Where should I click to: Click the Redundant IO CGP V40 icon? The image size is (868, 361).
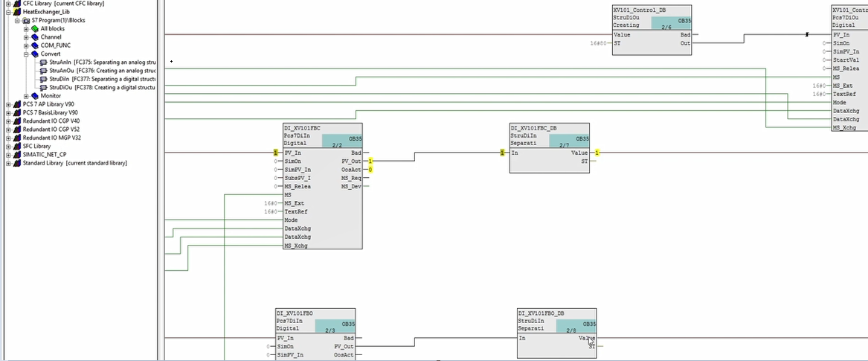tap(17, 121)
